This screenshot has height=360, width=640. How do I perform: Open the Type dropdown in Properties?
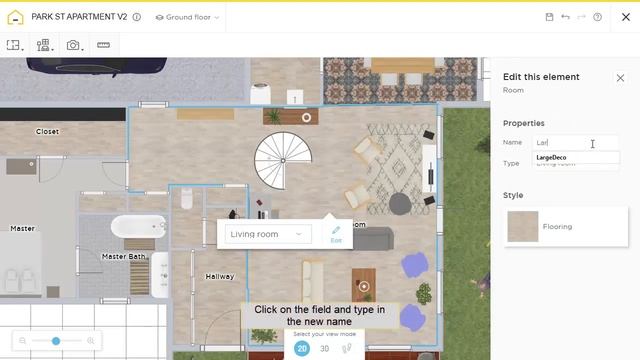click(576, 164)
